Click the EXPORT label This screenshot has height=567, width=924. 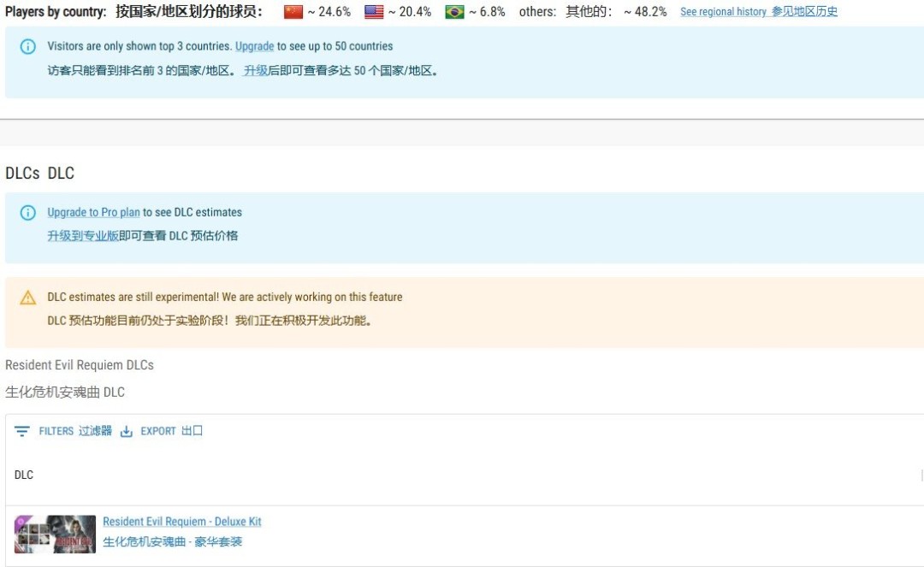point(157,431)
